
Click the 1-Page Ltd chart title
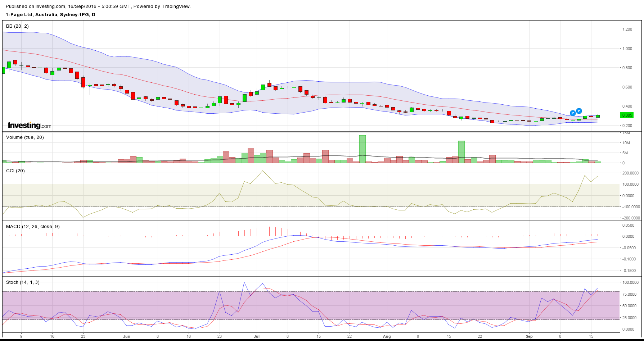[x=50, y=15]
